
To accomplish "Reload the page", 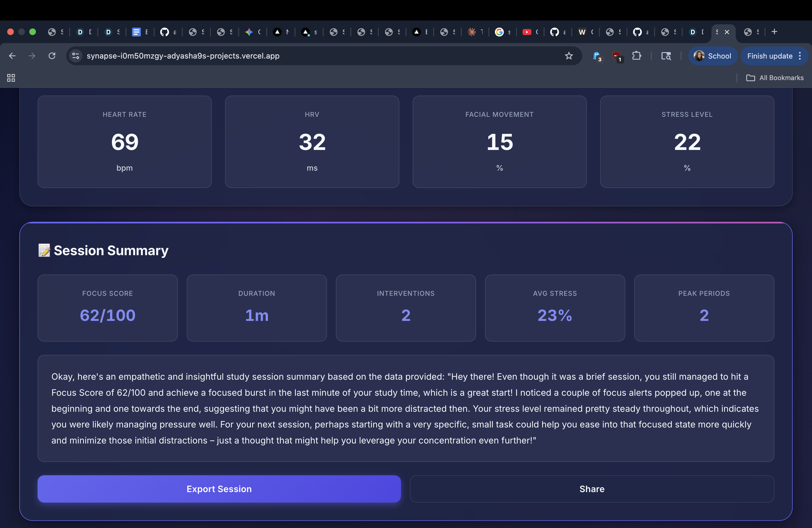I will (52, 56).
